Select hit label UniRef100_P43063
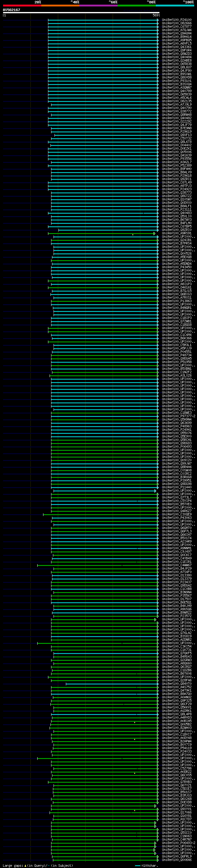 tap(177, 518)
